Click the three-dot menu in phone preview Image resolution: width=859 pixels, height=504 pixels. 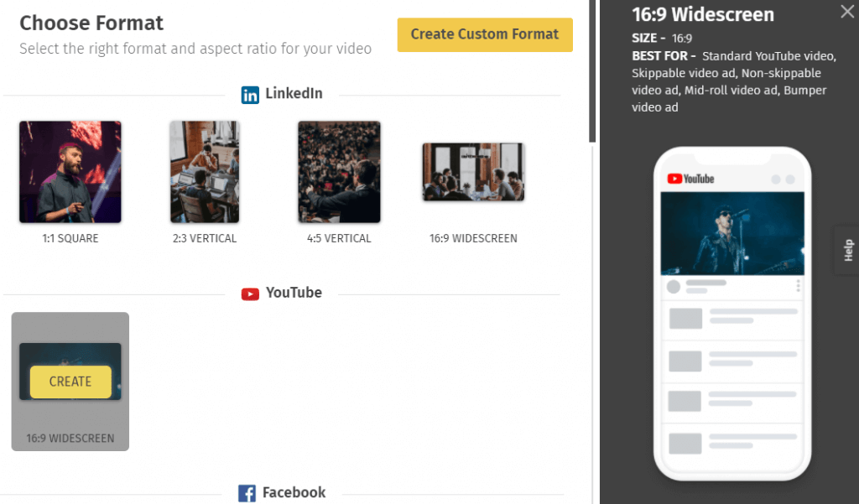point(798,285)
